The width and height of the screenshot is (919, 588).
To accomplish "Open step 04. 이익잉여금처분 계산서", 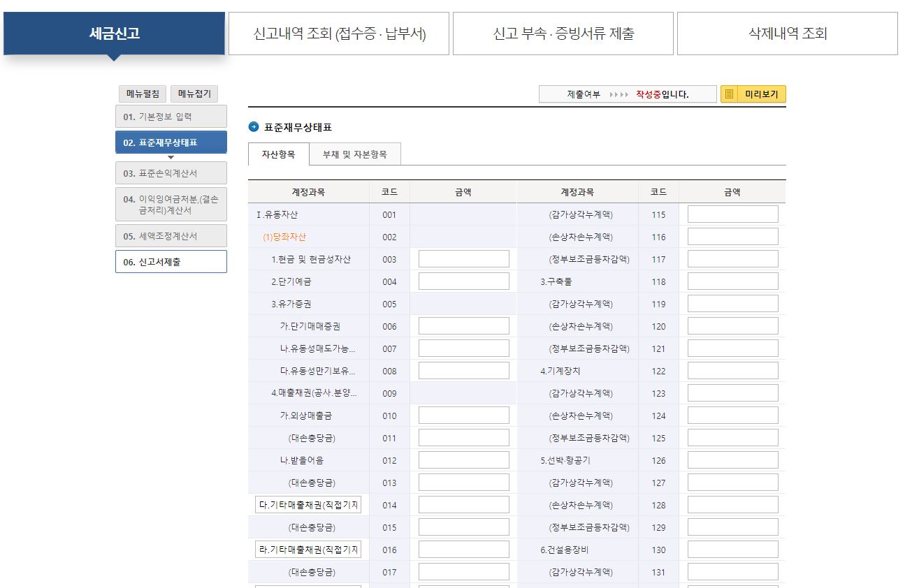I will click(171, 205).
